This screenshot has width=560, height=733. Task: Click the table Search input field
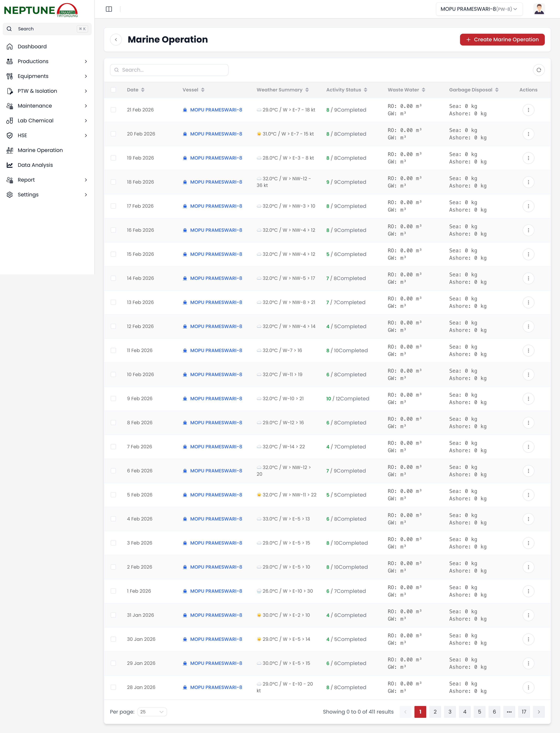pyautogui.click(x=169, y=70)
